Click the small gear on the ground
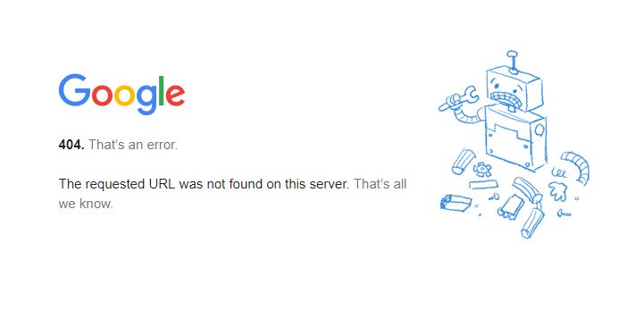Screen dimensions: 644x335 [481, 170]
